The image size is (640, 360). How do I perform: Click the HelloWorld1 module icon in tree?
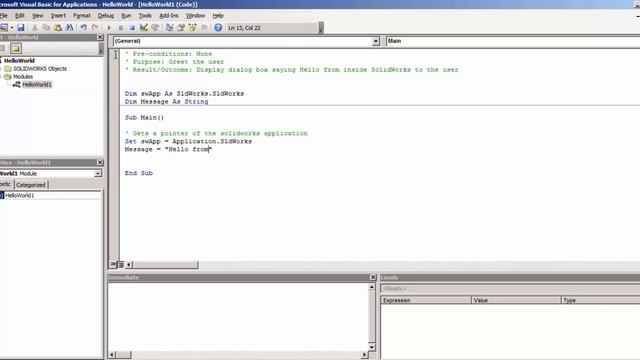coord(17,84)
